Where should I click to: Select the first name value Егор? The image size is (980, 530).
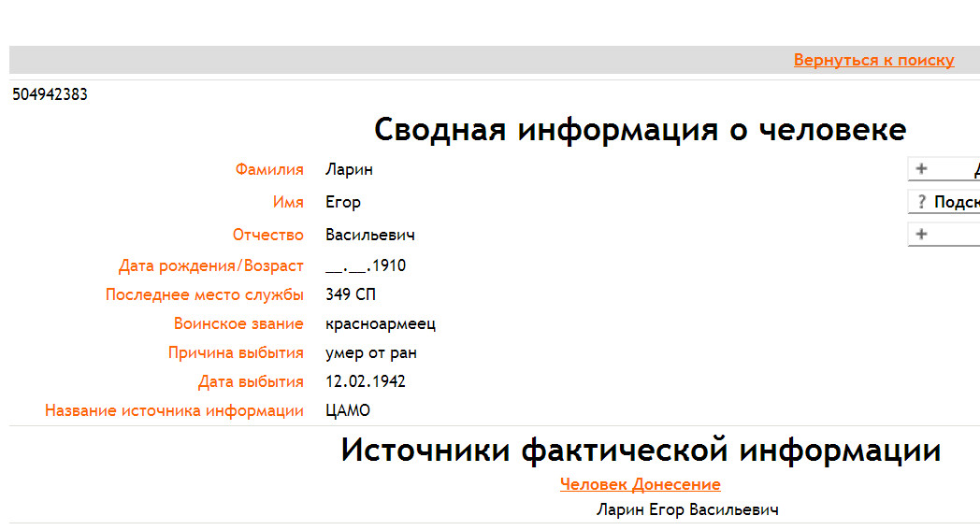342,202
